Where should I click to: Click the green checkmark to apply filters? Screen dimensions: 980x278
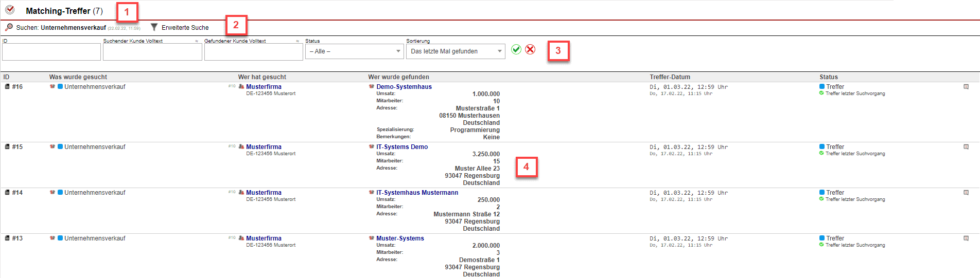click(x=516, y=49)
